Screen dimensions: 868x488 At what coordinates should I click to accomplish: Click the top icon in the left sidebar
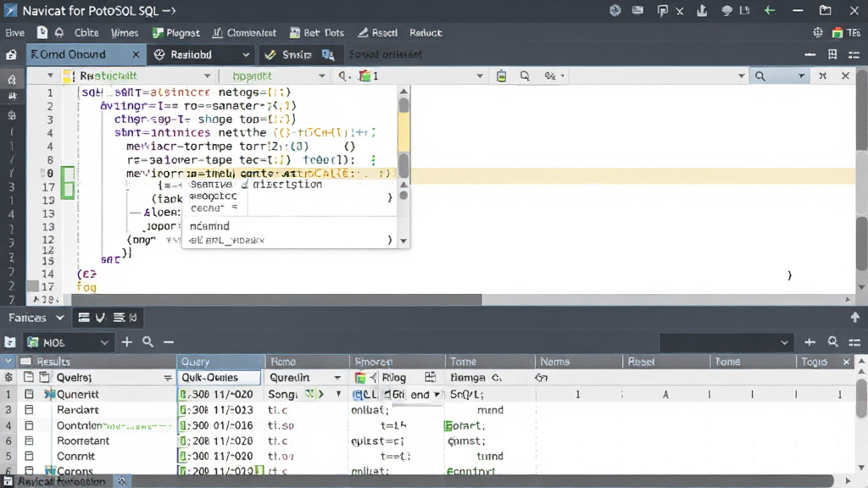click(11, 80)
